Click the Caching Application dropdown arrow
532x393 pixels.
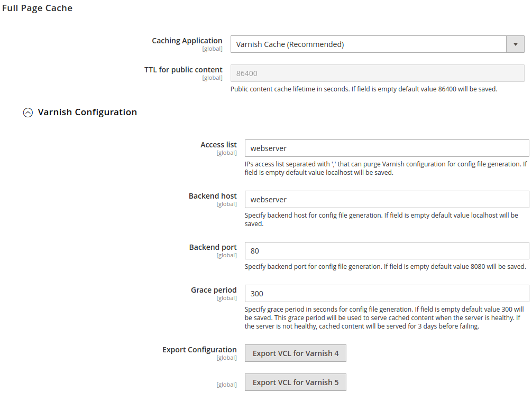(516, 44)
